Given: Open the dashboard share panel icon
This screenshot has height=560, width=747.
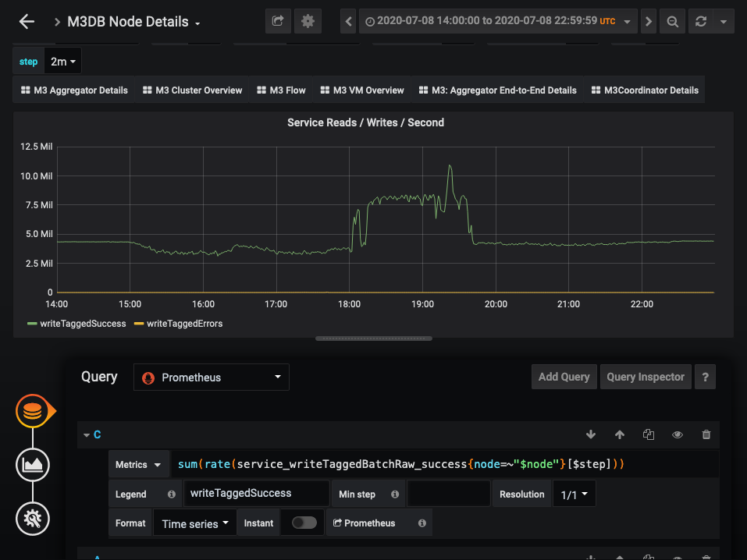Looking at the screenshot, I should point(277,21).
